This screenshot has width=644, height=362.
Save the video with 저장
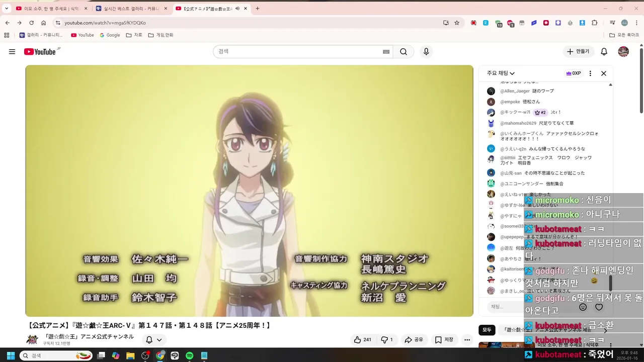(x=444, y=340)
